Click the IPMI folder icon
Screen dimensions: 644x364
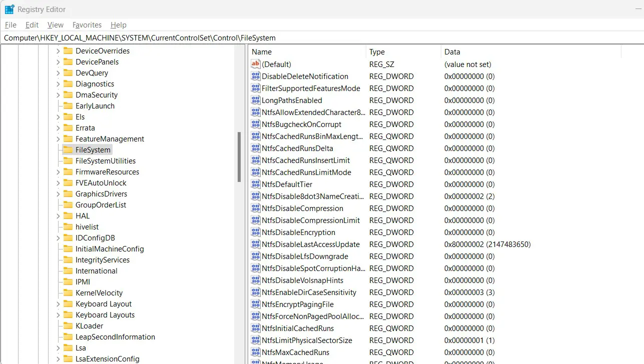pos(68,282)
